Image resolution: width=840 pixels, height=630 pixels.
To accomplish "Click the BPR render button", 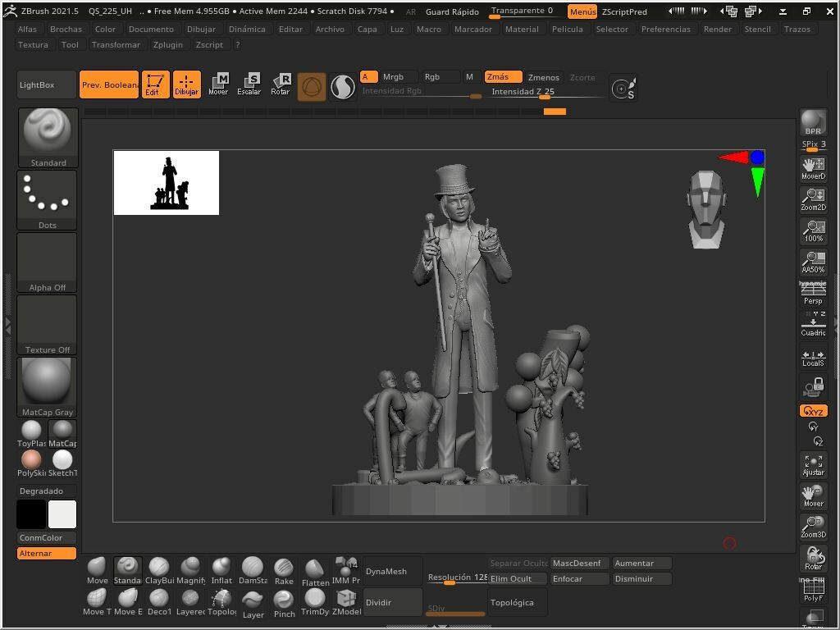I will coord(813,123).
